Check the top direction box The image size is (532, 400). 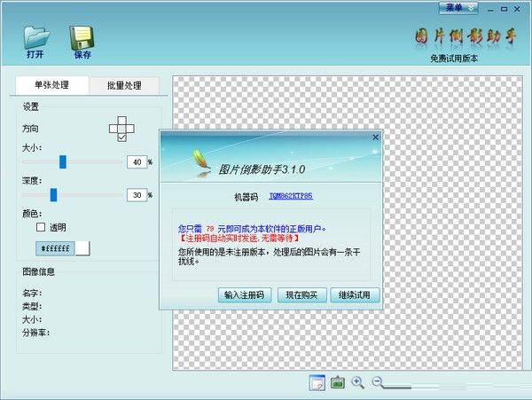(122, 121)
